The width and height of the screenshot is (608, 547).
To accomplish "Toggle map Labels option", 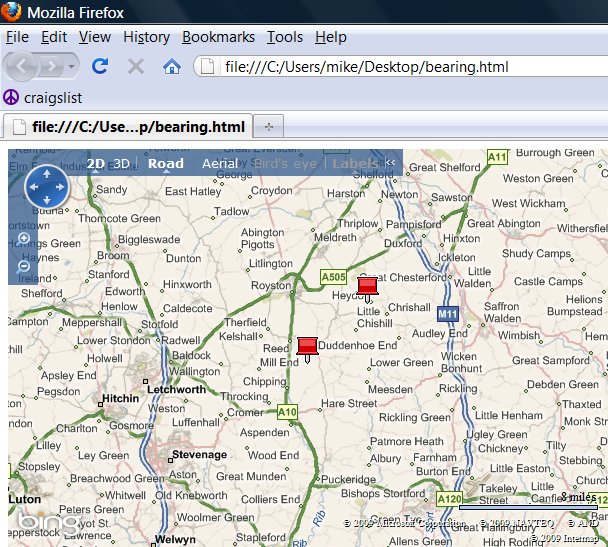I will tap(355, 163).
